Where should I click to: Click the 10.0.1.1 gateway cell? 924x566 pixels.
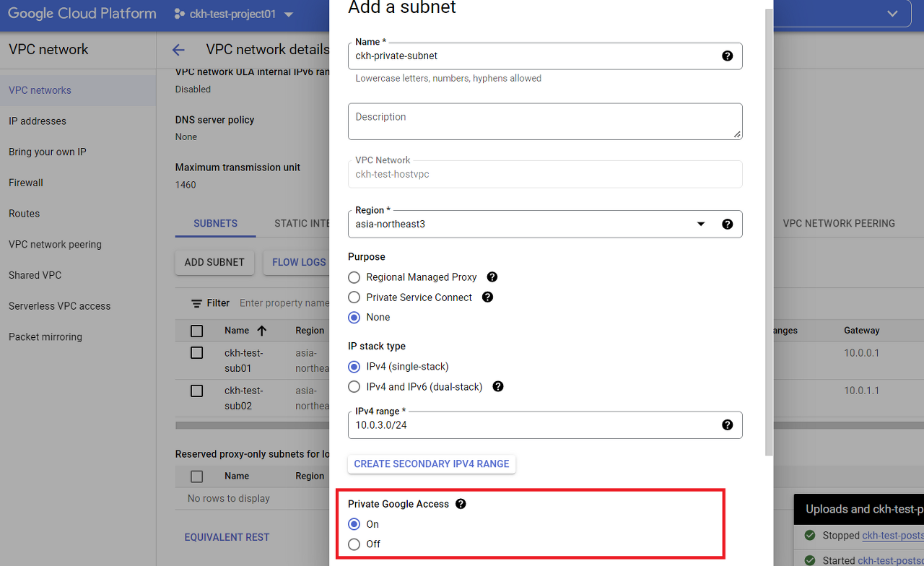tap(862, 391)
